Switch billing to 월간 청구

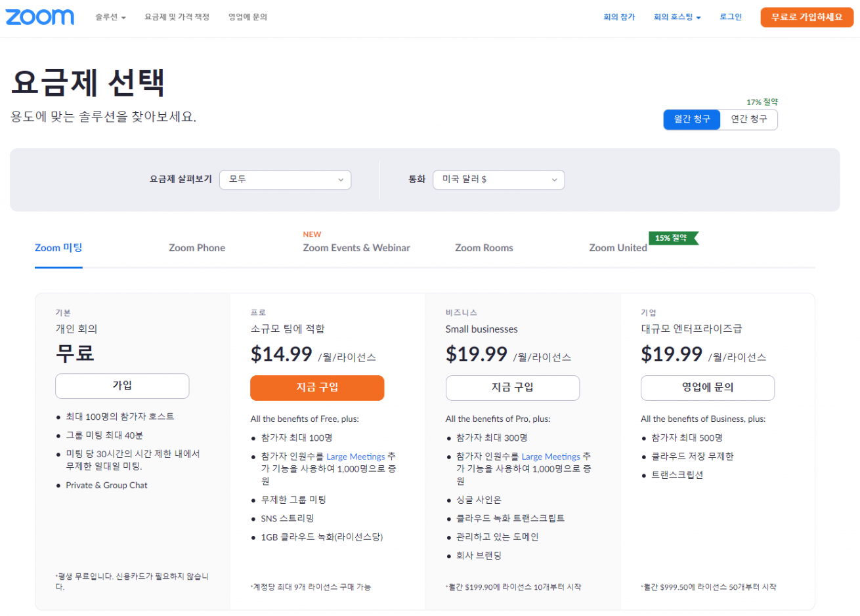692,119
